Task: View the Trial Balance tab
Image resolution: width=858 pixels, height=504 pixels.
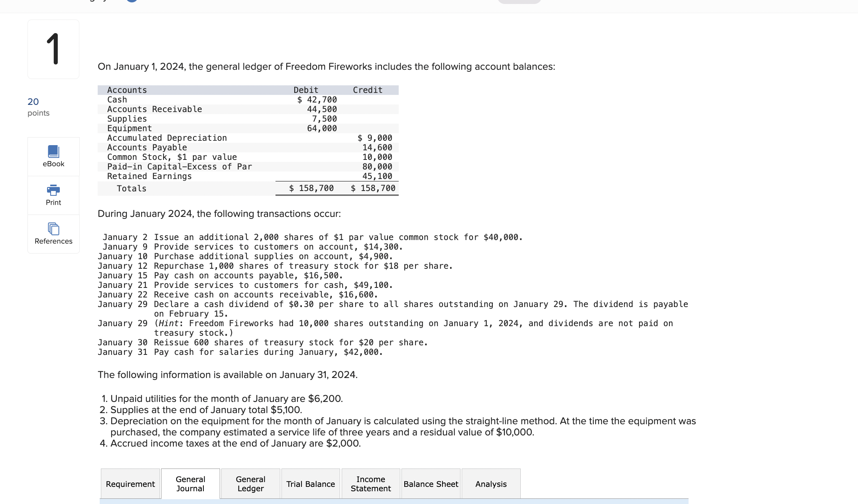Action: pyautogui.click(x=311, y=484)
